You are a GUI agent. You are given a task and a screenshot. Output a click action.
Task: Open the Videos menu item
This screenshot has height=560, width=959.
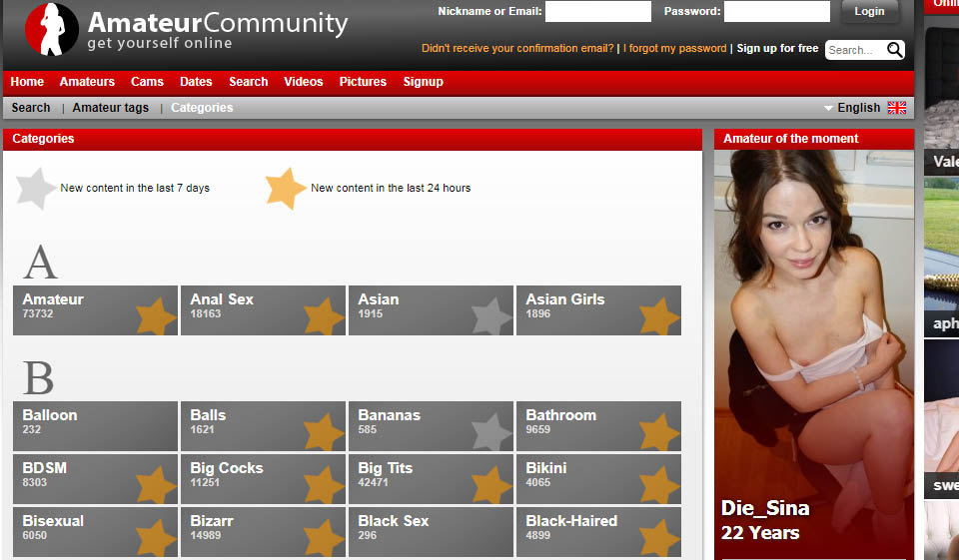303,82
